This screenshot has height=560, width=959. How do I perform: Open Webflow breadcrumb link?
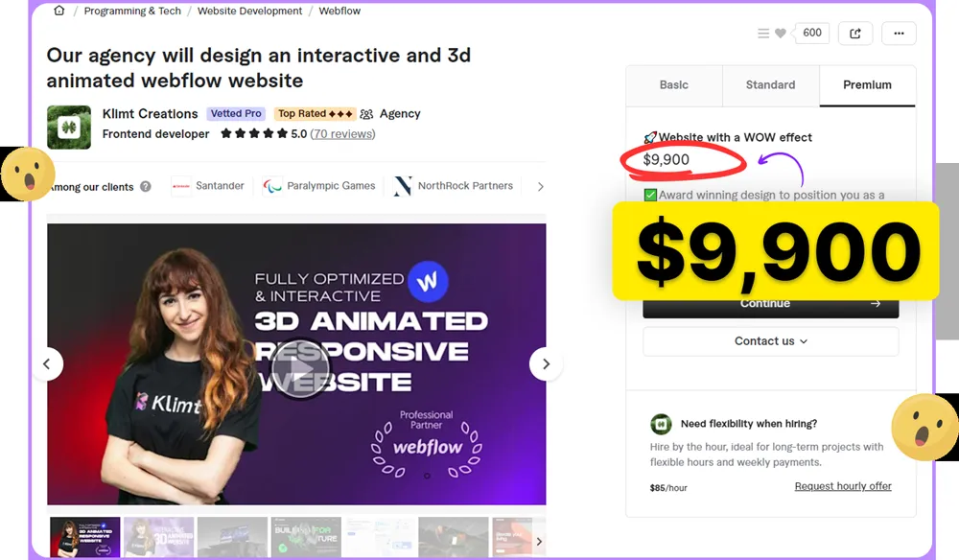pyautogui.click(x=339, y=11)
